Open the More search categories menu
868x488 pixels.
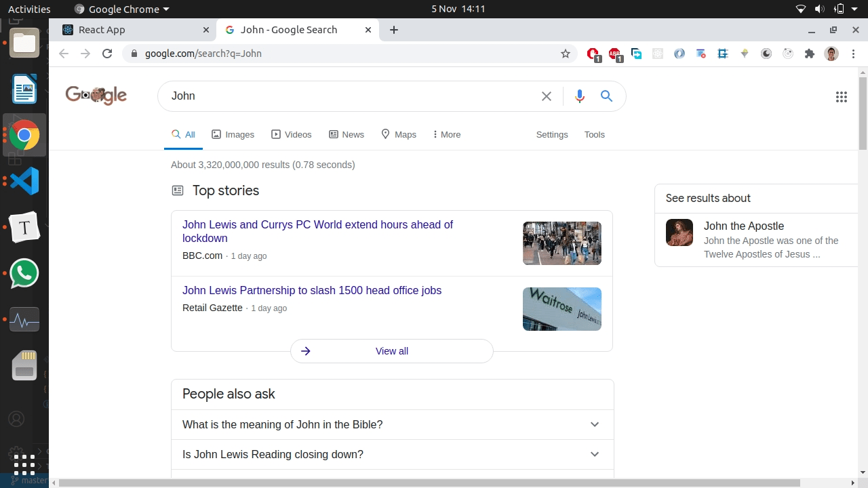click(446, 134)
